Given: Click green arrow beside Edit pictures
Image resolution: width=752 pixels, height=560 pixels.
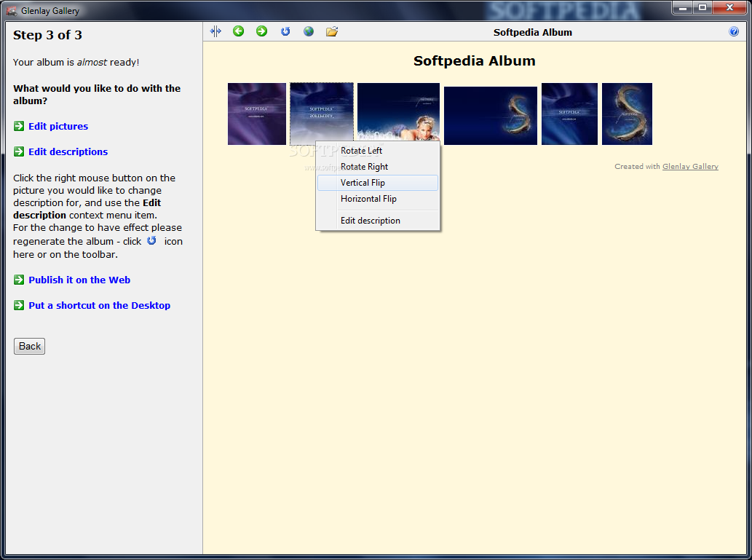Looking at the screenshot, I should tap(19, 126).
